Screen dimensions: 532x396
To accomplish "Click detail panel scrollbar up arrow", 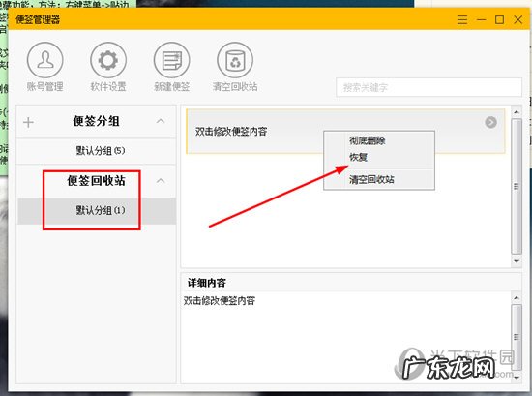I will coord(517,298).
